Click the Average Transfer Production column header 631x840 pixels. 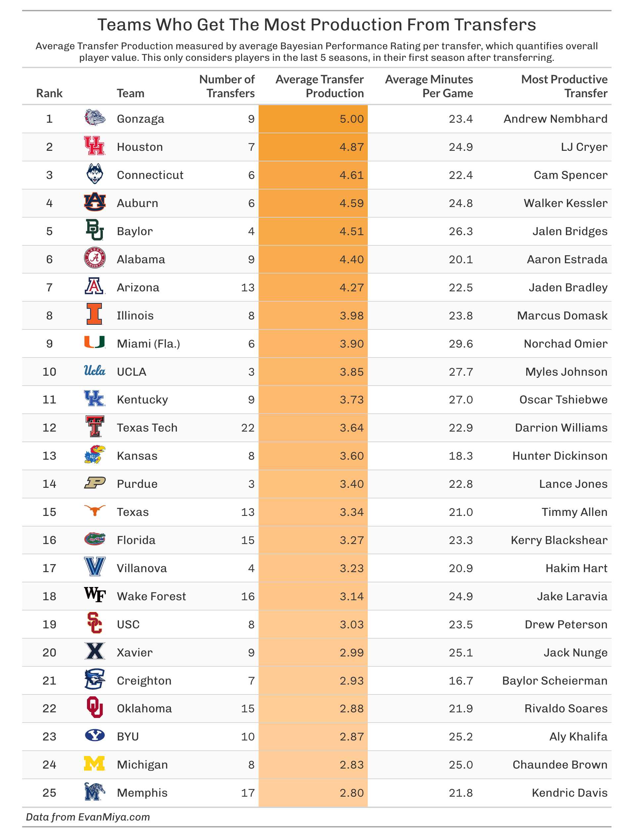(x=319, y=86)
